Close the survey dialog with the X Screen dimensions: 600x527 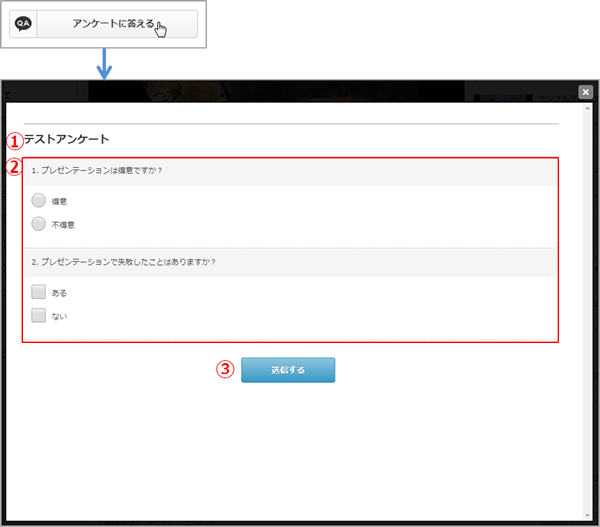pos(585,92)
